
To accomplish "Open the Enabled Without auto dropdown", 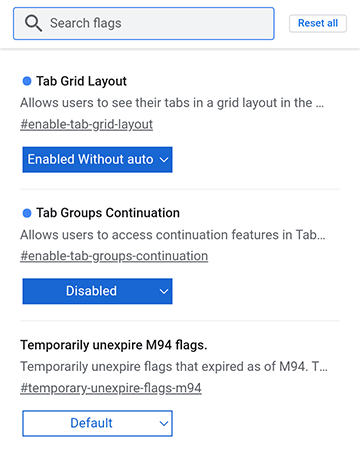I will coord(97,160).
